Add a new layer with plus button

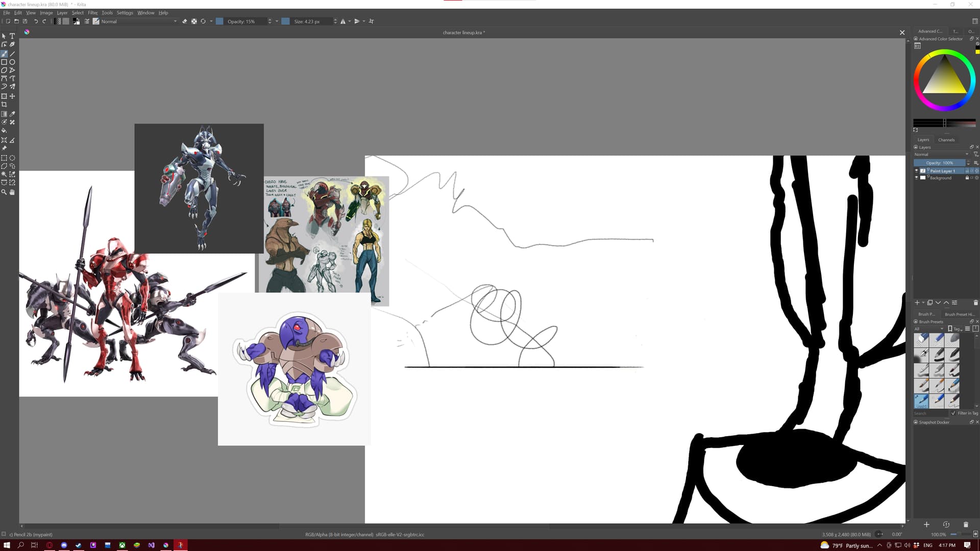[x=917, y=303]
